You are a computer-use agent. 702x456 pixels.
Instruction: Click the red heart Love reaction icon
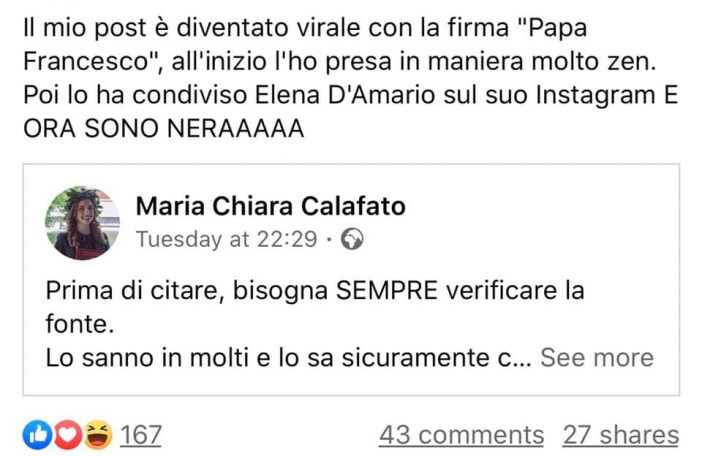pos(68,435)
